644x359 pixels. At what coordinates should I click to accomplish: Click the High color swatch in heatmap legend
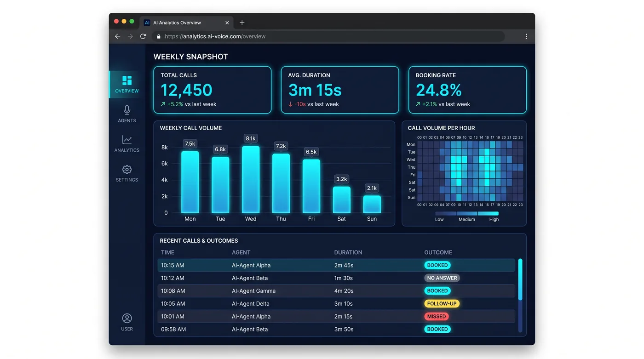tap(488, 214)
